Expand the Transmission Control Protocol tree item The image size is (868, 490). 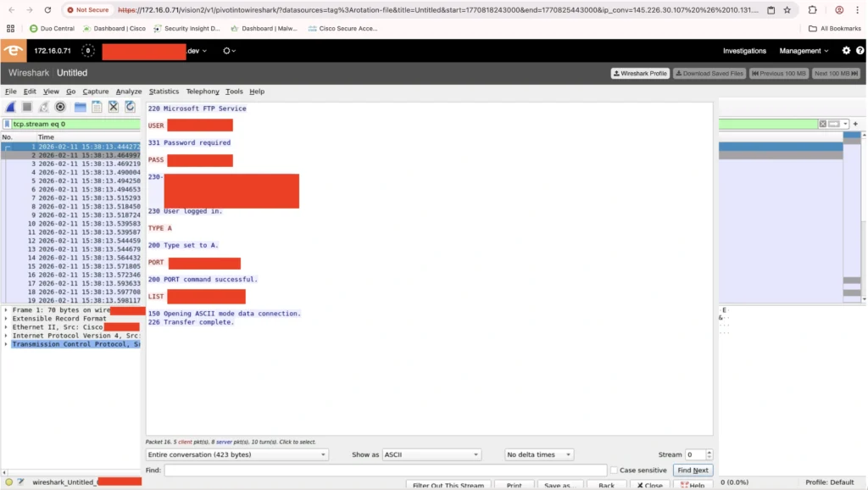[7, 344]
